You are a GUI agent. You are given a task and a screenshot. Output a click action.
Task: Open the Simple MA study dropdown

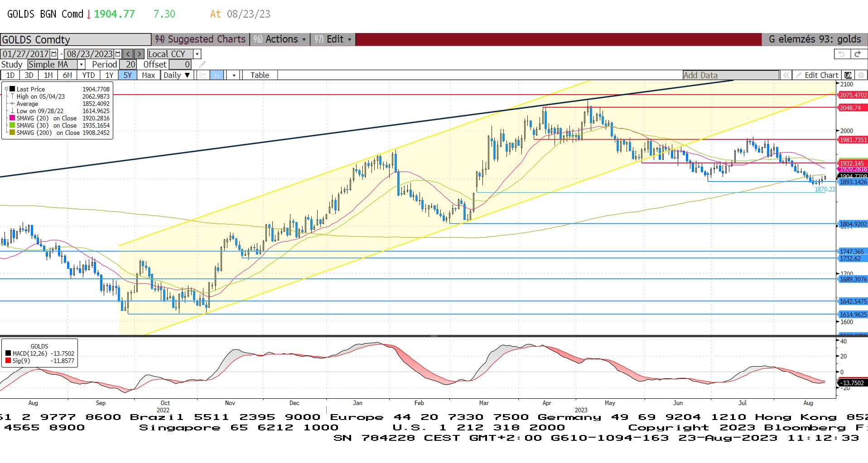(82, 65)
